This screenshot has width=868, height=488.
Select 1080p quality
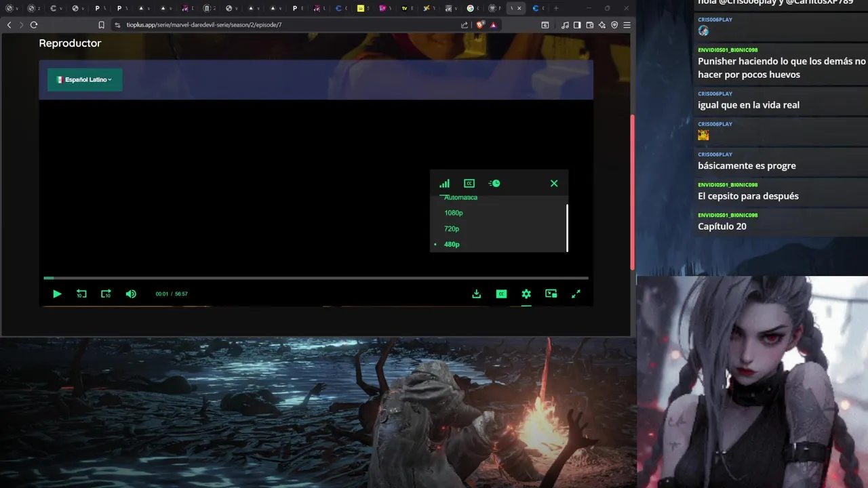coord(454,213)
